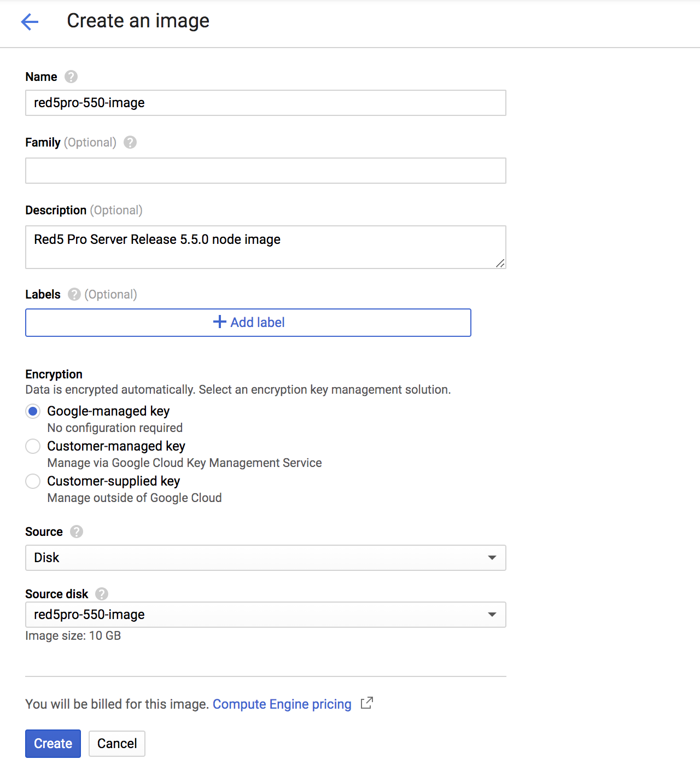Screen dimensions: 700x759
Task: Focus the empty Family input field
Action: [x=266, y=171]
